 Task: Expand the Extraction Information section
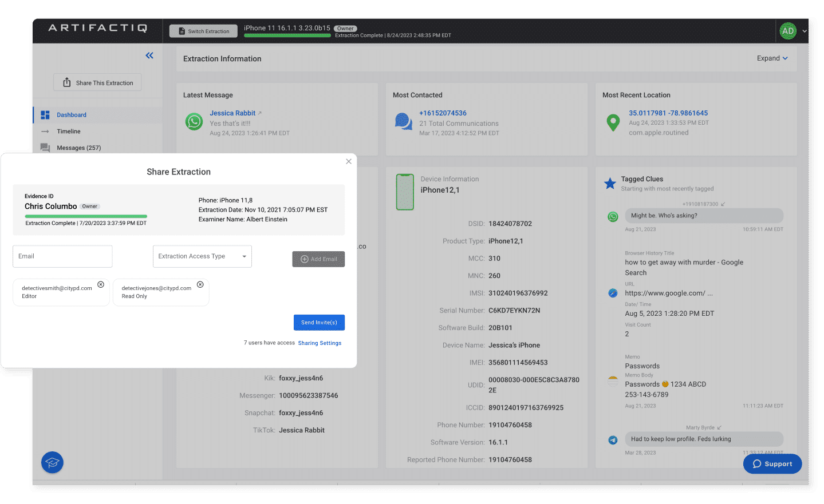point(772,58)
